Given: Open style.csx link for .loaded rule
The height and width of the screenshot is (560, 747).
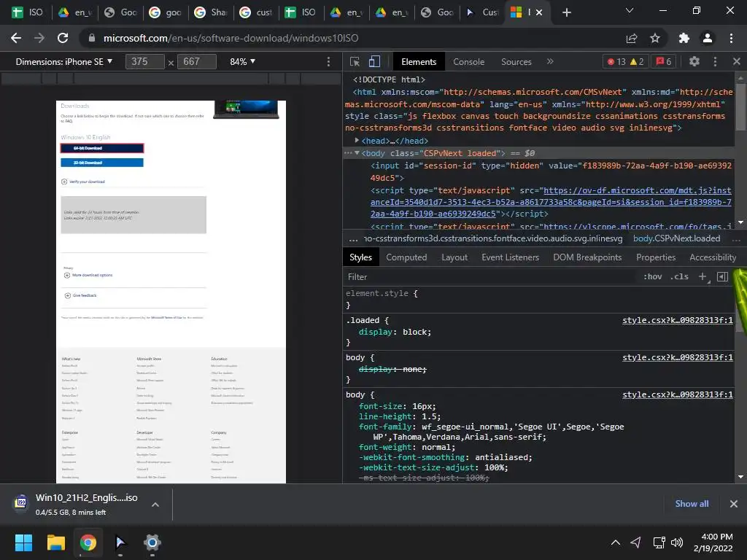Looking at the screenshot, I should pos(678,320).
